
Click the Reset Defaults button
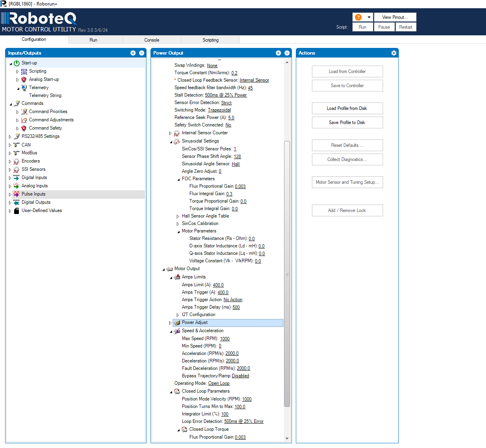click(x=347, y=145)
